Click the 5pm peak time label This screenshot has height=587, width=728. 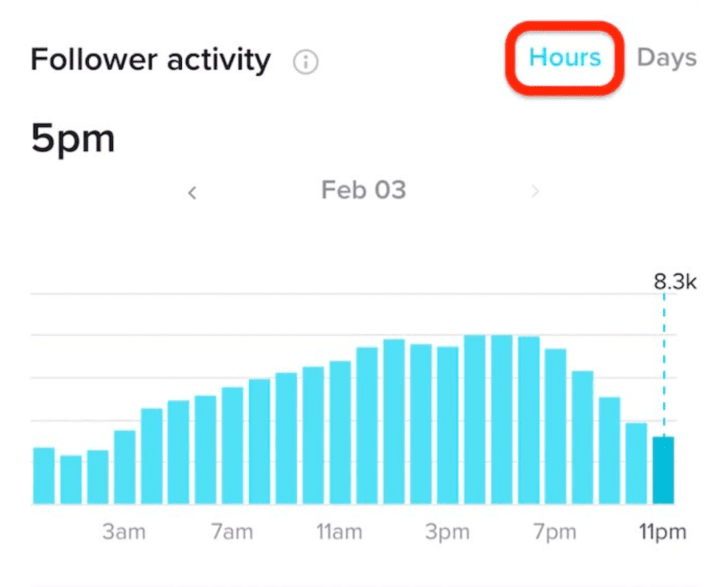[x=73, y=138]
